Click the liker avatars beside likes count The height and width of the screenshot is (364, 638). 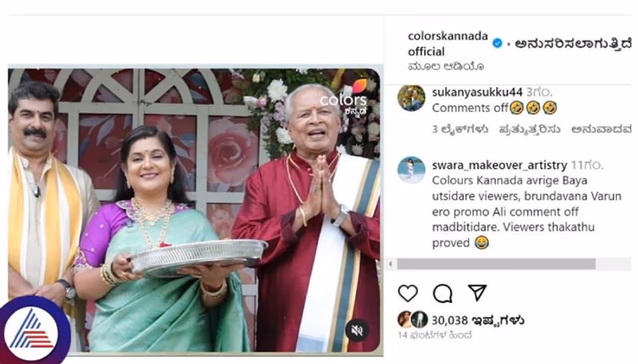pos(413,319)
